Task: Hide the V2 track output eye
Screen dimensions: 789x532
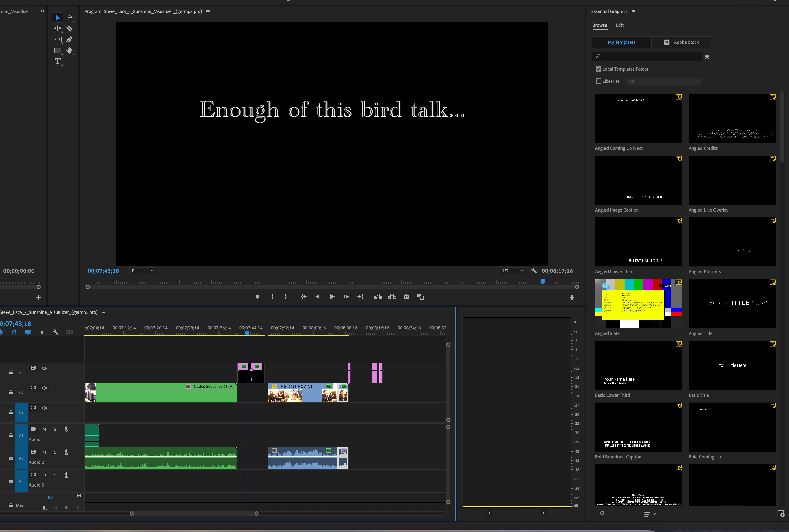Action: click(44, 388)
